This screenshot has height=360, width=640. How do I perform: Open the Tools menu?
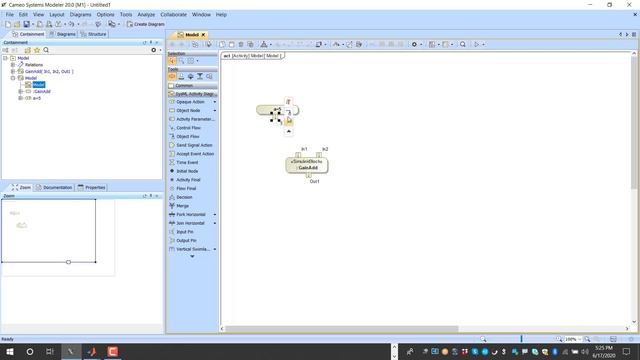coord(126,14)
